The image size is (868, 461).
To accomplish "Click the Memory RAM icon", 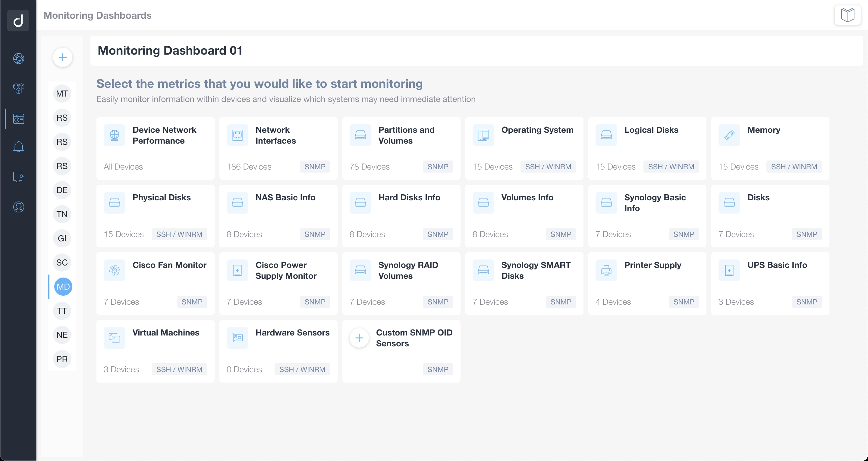I will coord(729,135).
